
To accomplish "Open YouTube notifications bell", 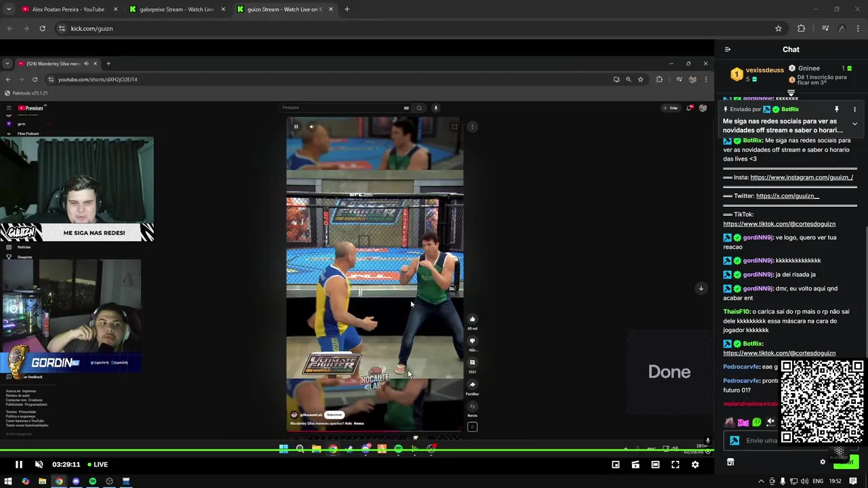I will coord(690,108).
